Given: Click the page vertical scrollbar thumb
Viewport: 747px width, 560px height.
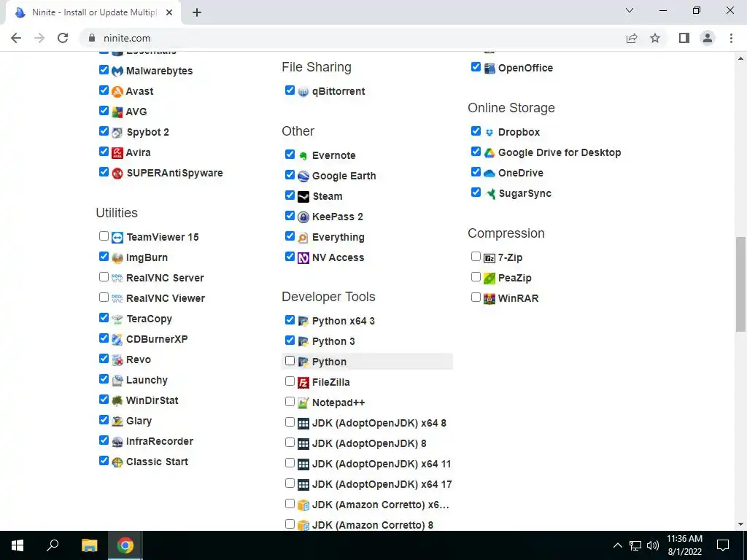Looking at the screenshot, I should pos(741,284).
